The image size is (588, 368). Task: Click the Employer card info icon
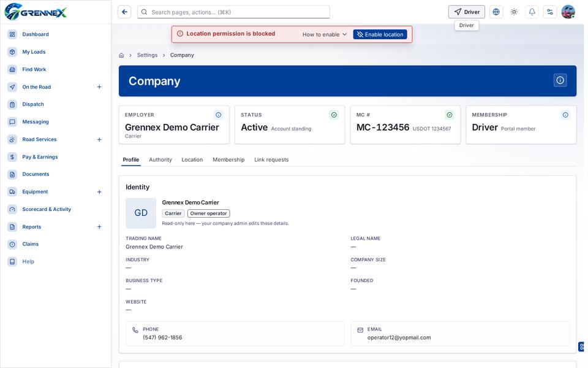218,115
